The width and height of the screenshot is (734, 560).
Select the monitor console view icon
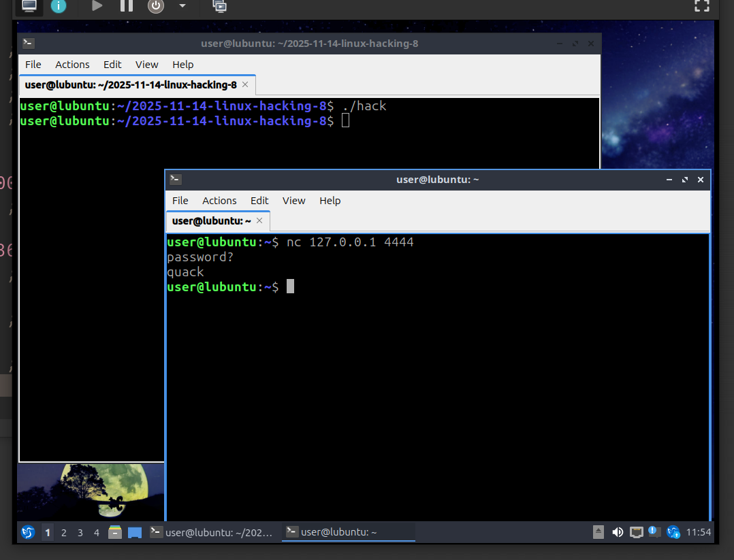coord(28,7)
